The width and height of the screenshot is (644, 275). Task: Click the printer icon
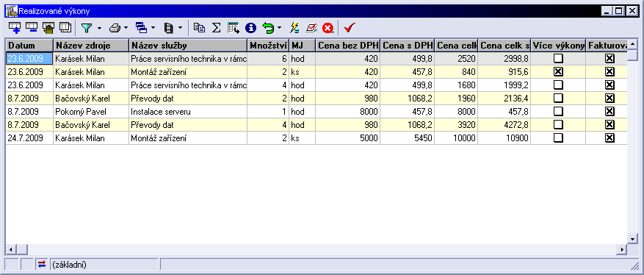(x=115, y=28)
